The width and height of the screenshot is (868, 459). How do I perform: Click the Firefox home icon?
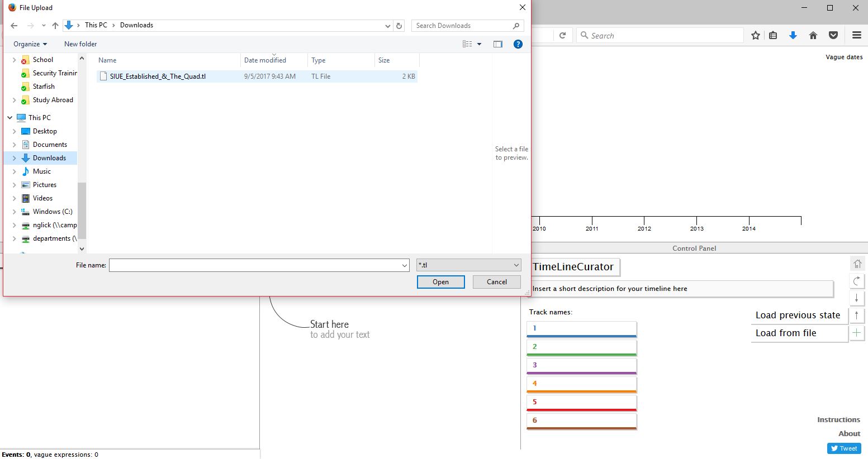point(813,35)
